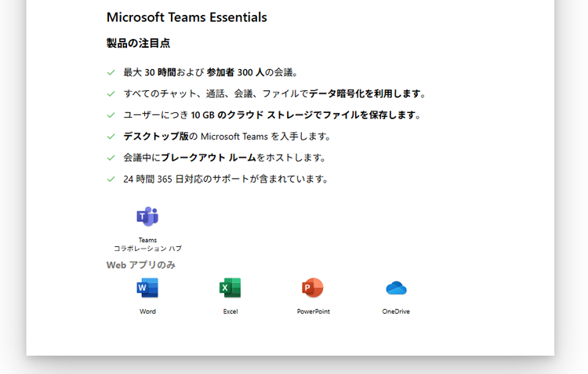
Task: Click the Word label under icon
Action: [147, 311]
